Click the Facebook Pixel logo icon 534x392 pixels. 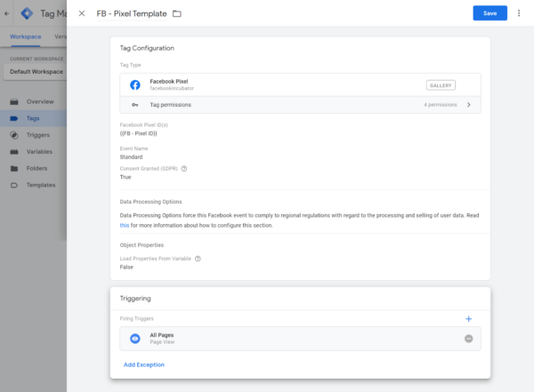135,84
